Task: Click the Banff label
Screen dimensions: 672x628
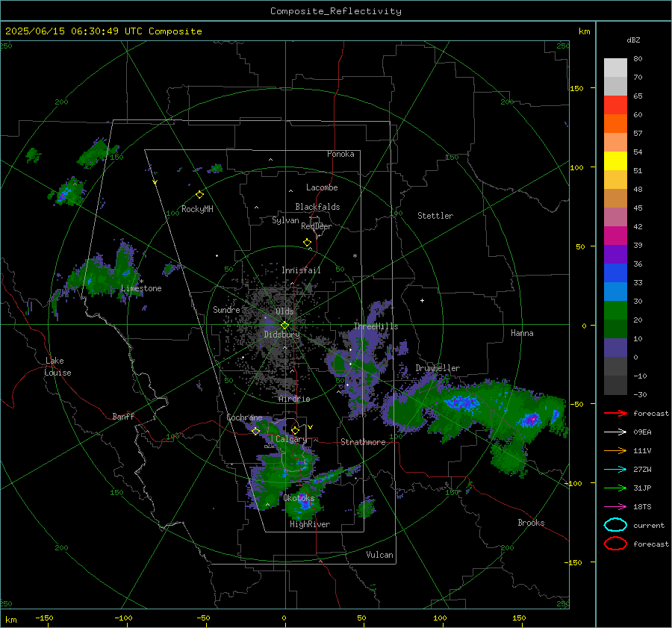Action: (x=123, y=416)
